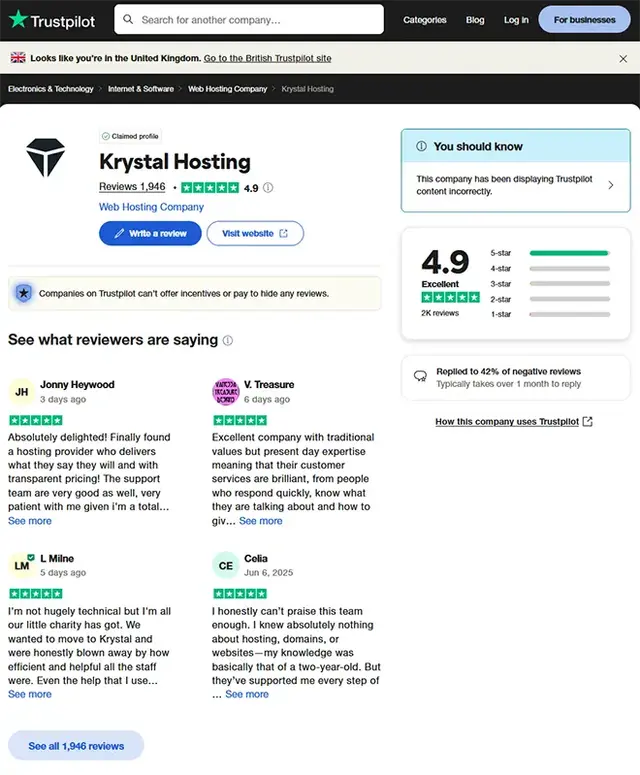Click the speech bubble reply icon
The image size is (640, 775).
click(420, 377)
